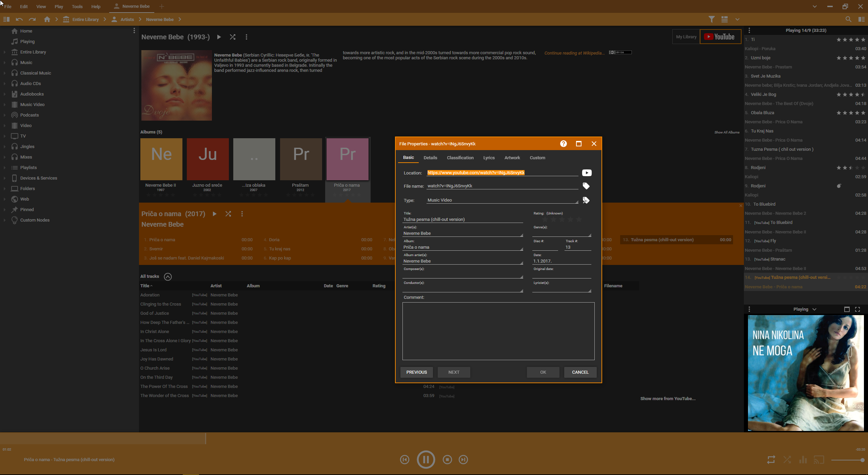The image size is (868, 475).
Task: Expand the Playlists tree node
Action: point(4,168)
